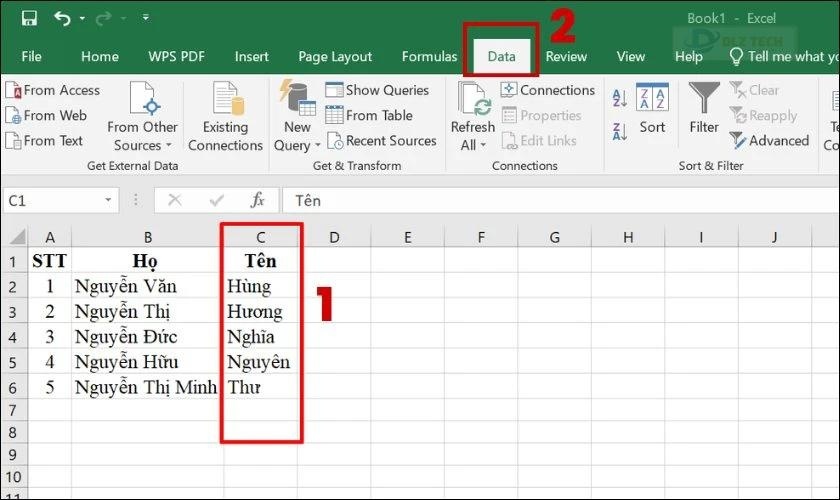
Task: Click the Họ header cell
Action: 148,261
